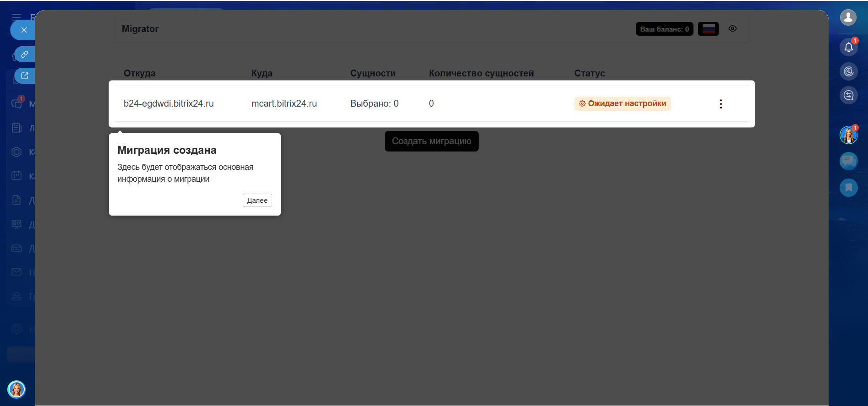Copy the panel link via chain icon
Image resolution: width=868 pixels, height=406 pixels.
click(25, 54)
